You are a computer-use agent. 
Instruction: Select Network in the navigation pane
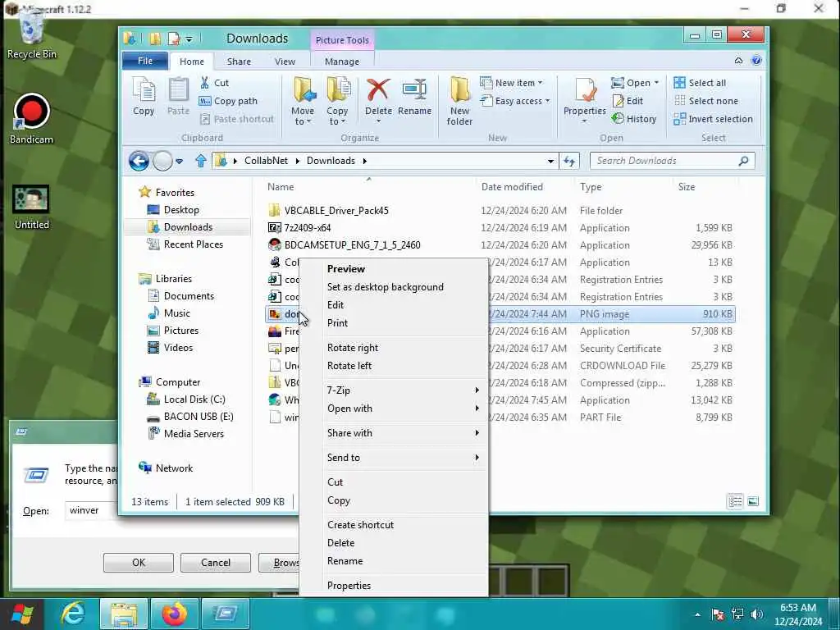(174, 468)
